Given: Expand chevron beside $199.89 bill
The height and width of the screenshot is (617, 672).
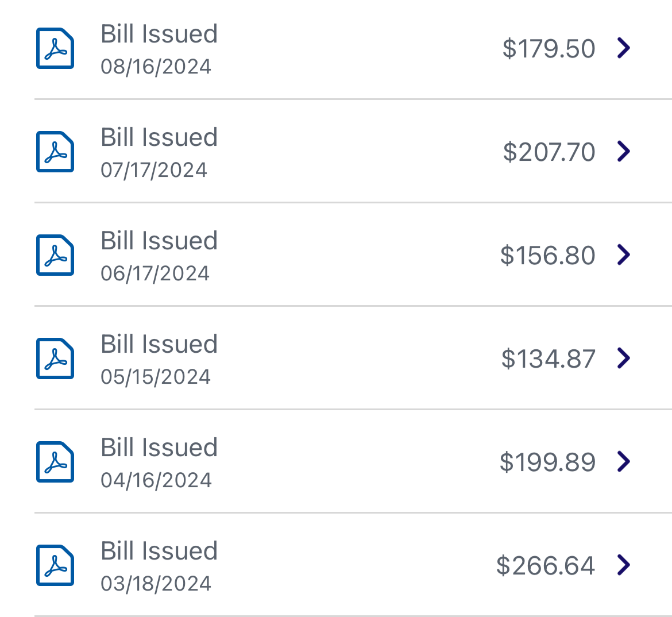Looking at the screenshot, I should 624,461.
